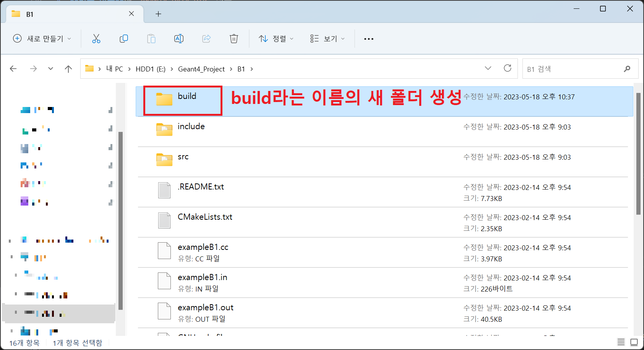The image size is (644, 350).
Task: Click Geant4_Project in the breadcrumb path
Action: 201,69
